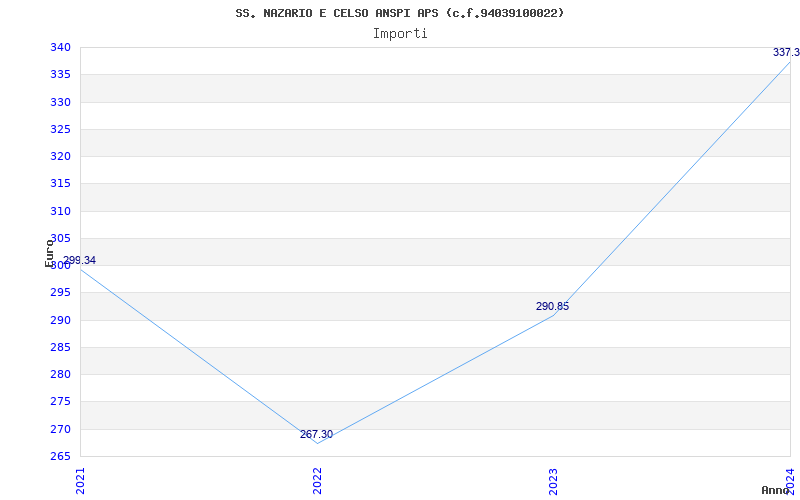
Task: Click the y-axis value 290
Action: click(x=59, y=320)
